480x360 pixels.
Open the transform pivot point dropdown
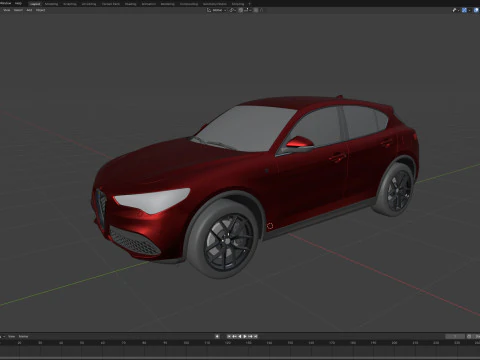pyautogui.click(x=233, y=10)
